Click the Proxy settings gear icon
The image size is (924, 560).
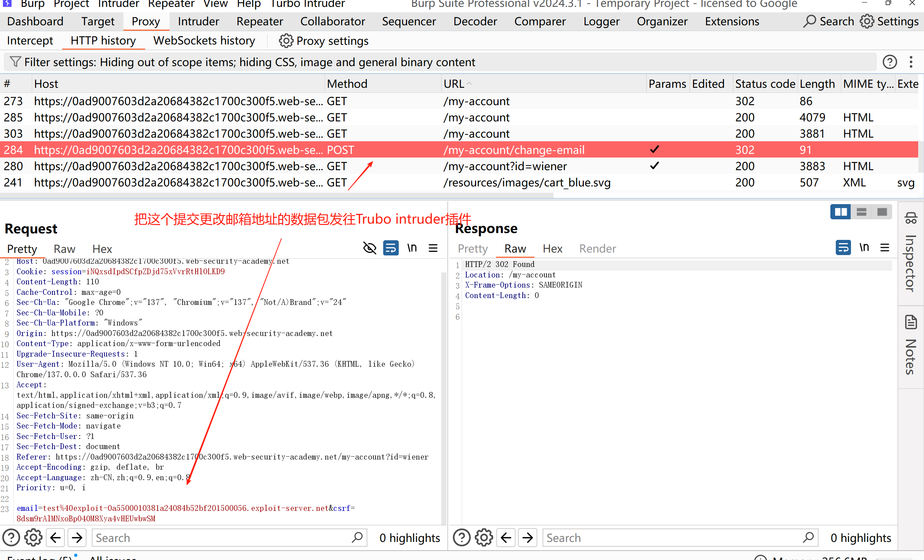tap(286, 41)
